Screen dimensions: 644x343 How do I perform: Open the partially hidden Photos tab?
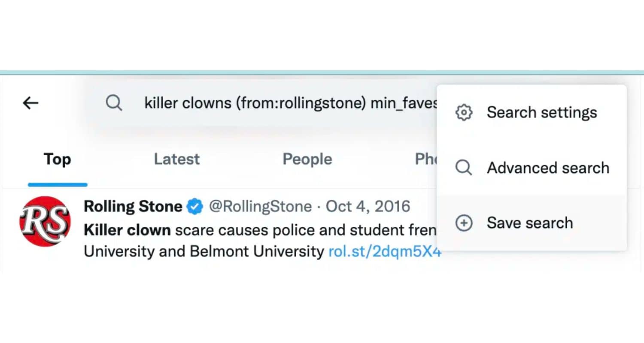[426, 159]
